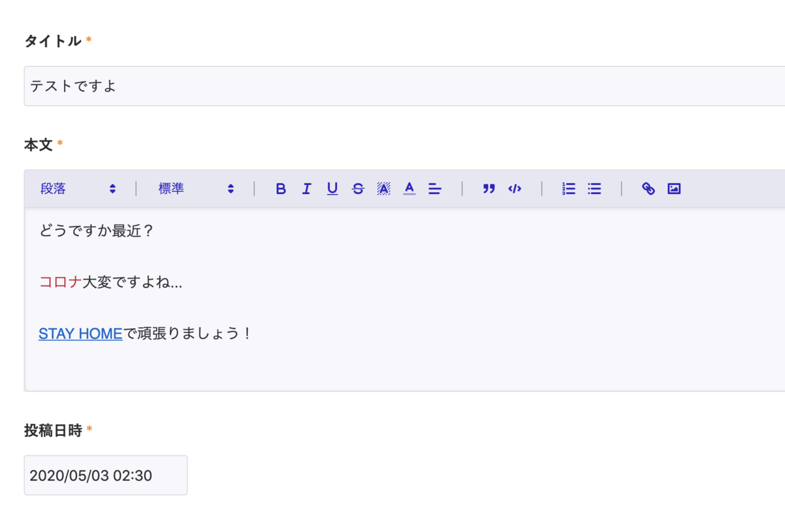This screenshot has width=785, height=532.
Task: Insert a code block
Action: 515,188
